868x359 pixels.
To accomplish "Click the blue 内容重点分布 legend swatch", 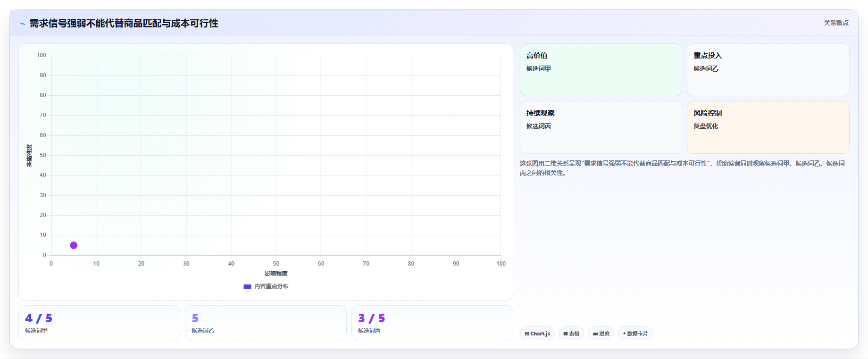I will click(247, 286).
